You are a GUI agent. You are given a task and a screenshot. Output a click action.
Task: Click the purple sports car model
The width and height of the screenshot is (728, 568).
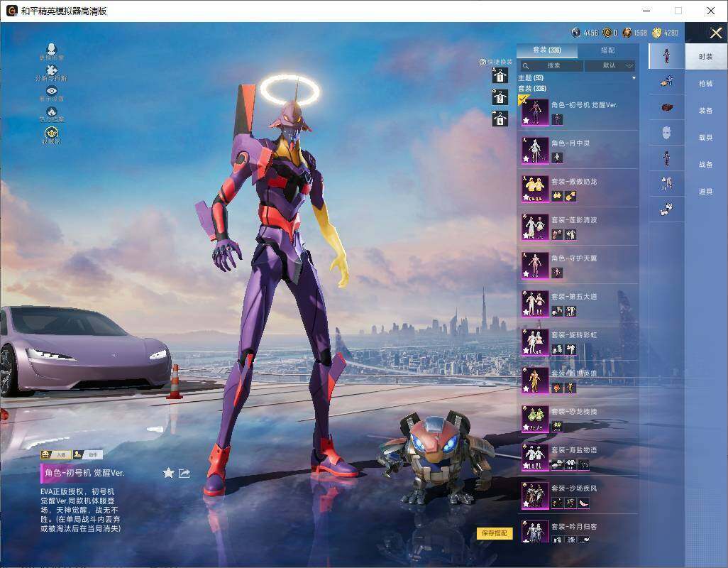pyautogui.click(x=84, y=351)
